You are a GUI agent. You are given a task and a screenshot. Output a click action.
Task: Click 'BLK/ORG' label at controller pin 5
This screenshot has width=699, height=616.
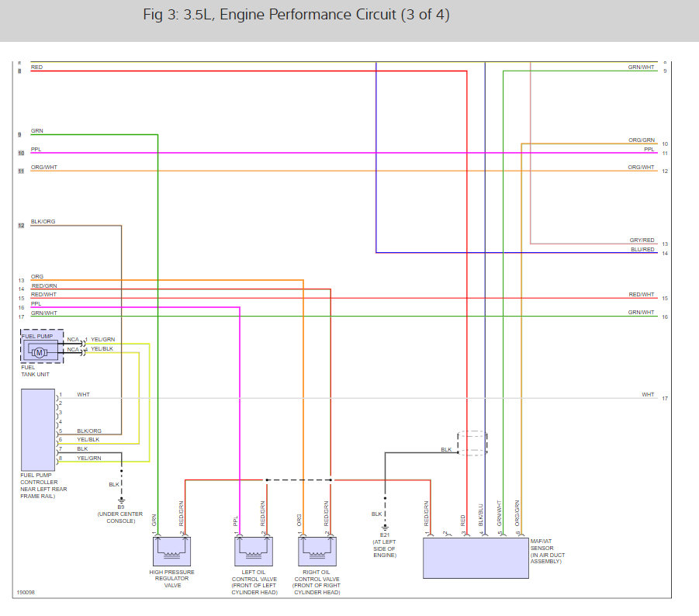[89, 431]
